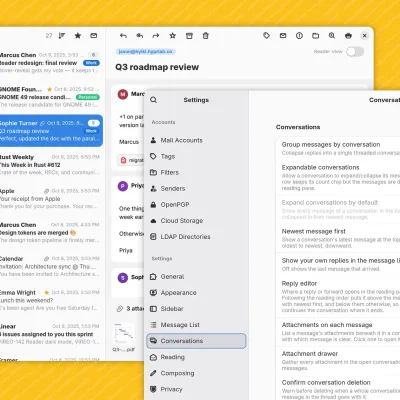Go to Composing settings
Screen dimensions: 400x400
(x=196, y=373)
